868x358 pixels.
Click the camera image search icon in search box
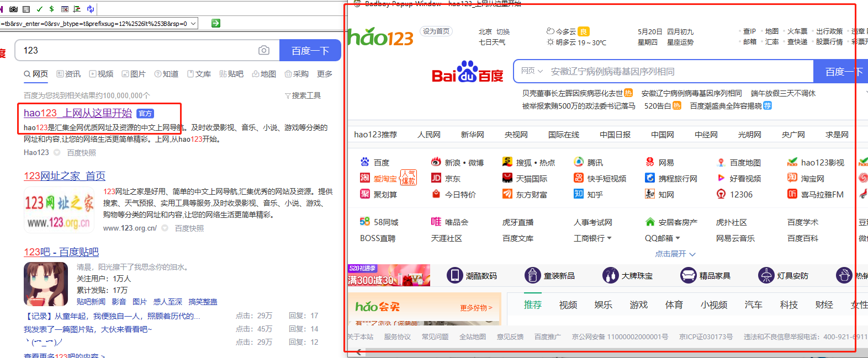[264, 50]
